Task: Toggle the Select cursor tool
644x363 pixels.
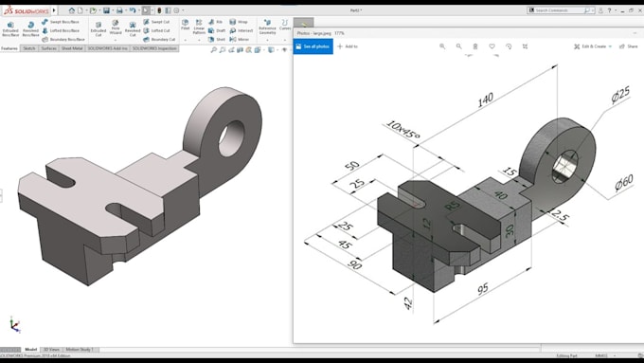Action: pyautogui.click(x=146, y=10)
